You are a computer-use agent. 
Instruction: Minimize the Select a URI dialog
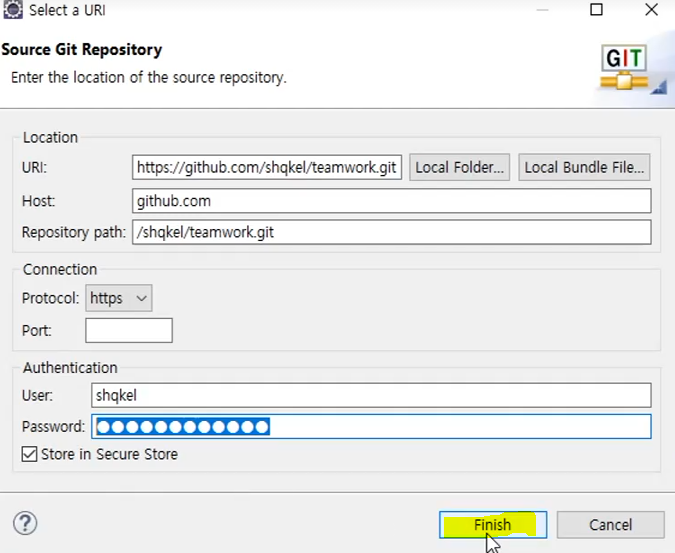click(542, 9)
